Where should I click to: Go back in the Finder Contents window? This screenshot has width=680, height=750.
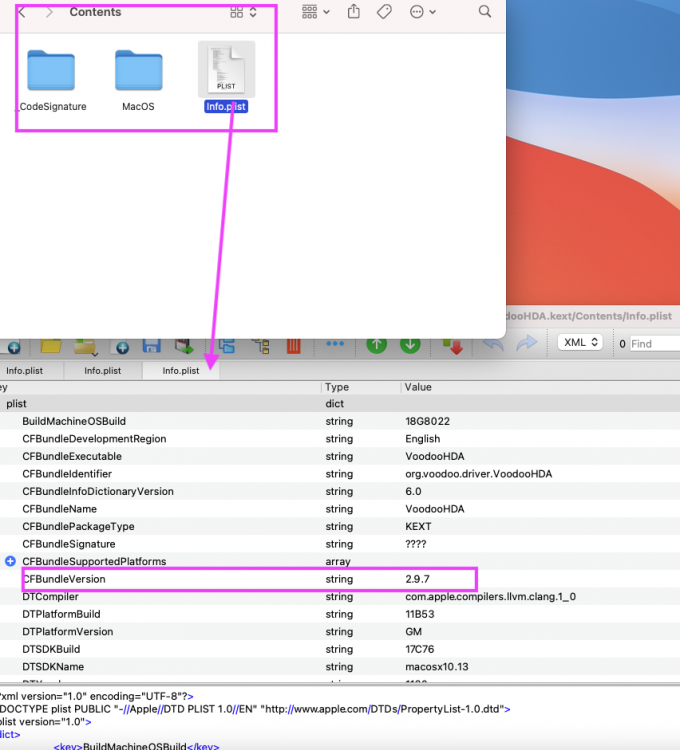point(22,12)
